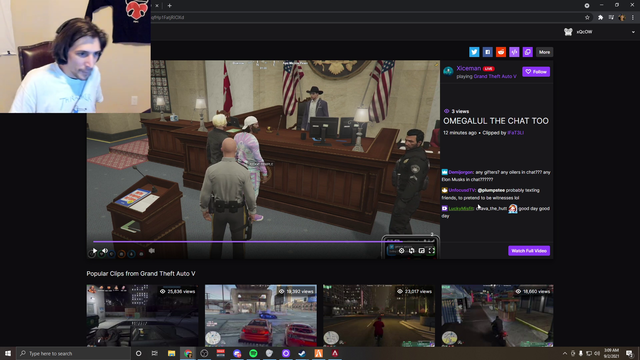Open chat user LuckyMisfit's name
This screenshot has width=640, height=360.
pos(461,209)
